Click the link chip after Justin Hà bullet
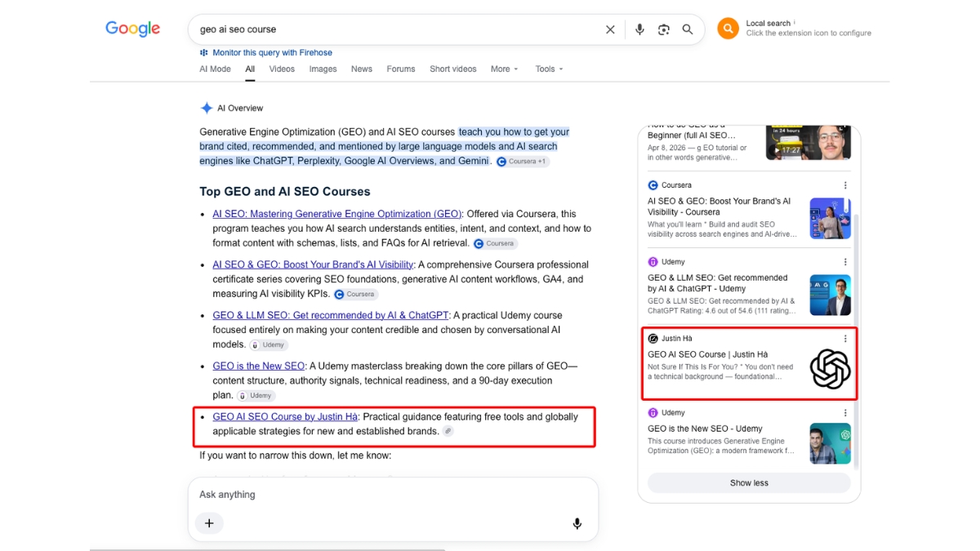The height and width of the screenshot is (551, 980). click(x=448, y=431)
